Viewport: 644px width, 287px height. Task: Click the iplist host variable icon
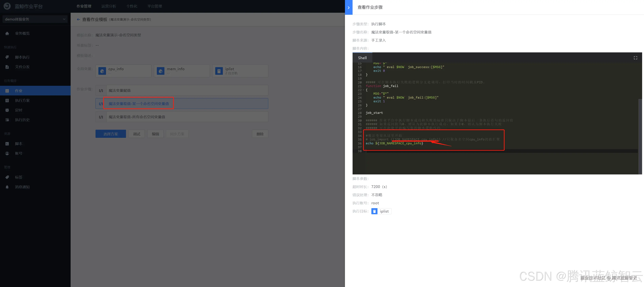[219, 71]
